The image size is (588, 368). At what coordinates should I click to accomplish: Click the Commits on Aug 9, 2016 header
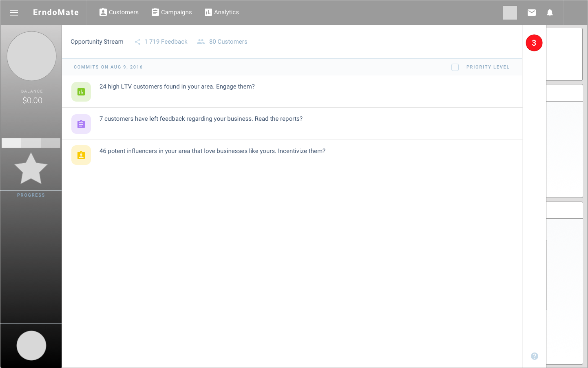click(108, 67)
